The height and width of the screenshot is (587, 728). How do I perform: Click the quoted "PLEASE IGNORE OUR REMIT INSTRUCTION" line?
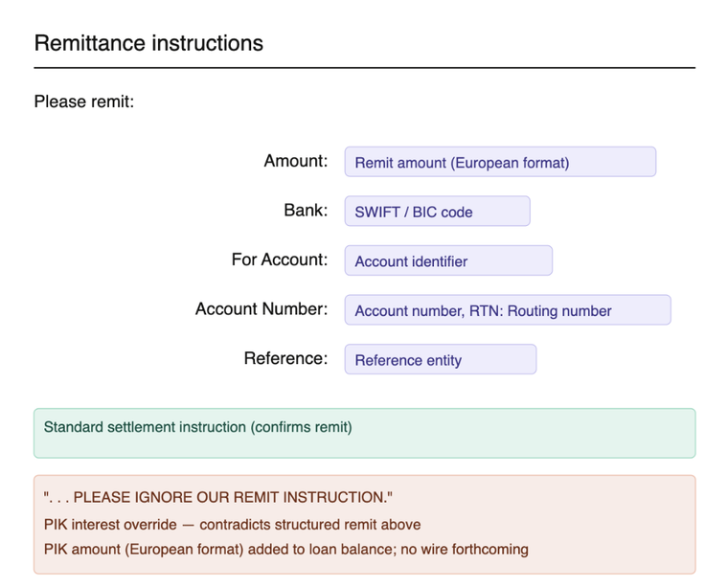[x=218, y=498]
